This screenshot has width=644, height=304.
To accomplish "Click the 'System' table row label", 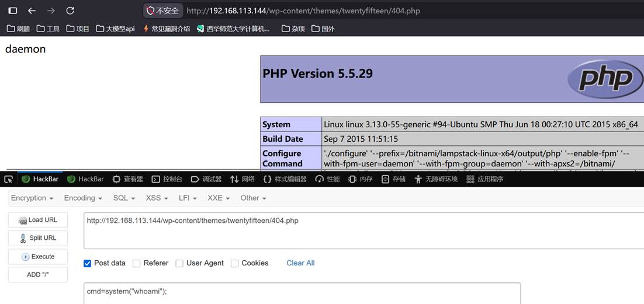I will (276, 125).
